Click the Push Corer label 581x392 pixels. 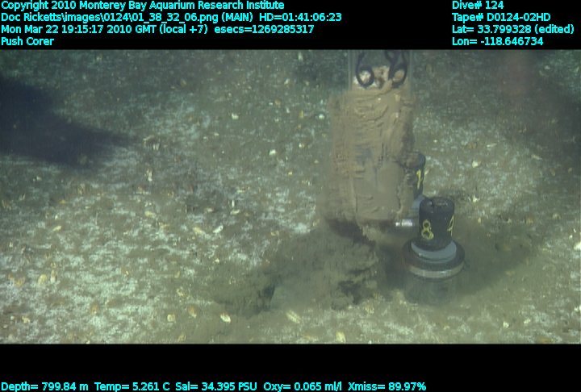[27, 41]
